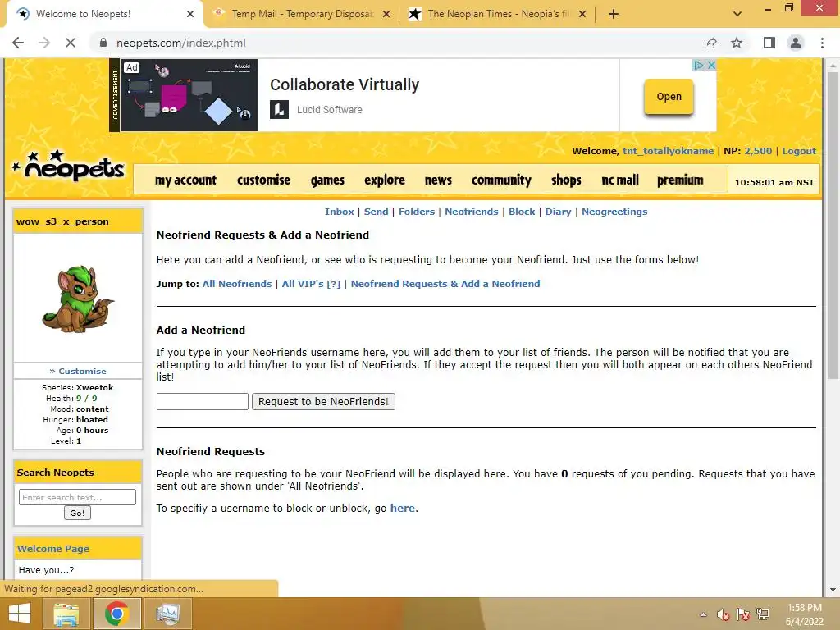Close the Temp Mail tab
The width and height of the screenshot is (840, 630).
[386, 14]
